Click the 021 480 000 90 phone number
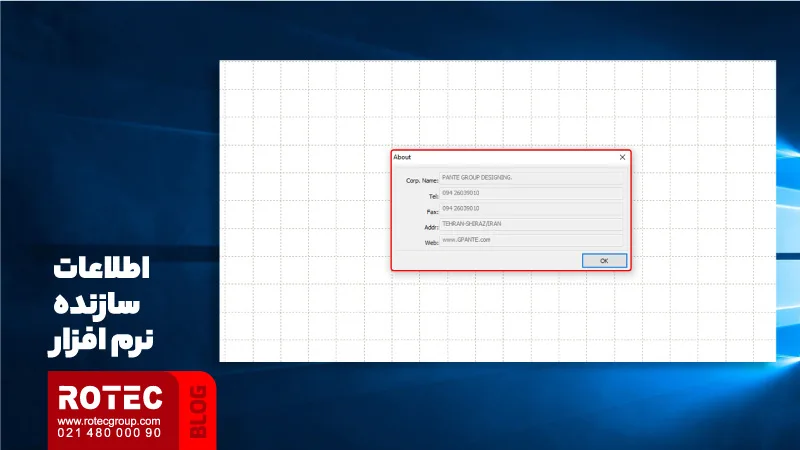The image size is (800, 450). pos(110,433)
